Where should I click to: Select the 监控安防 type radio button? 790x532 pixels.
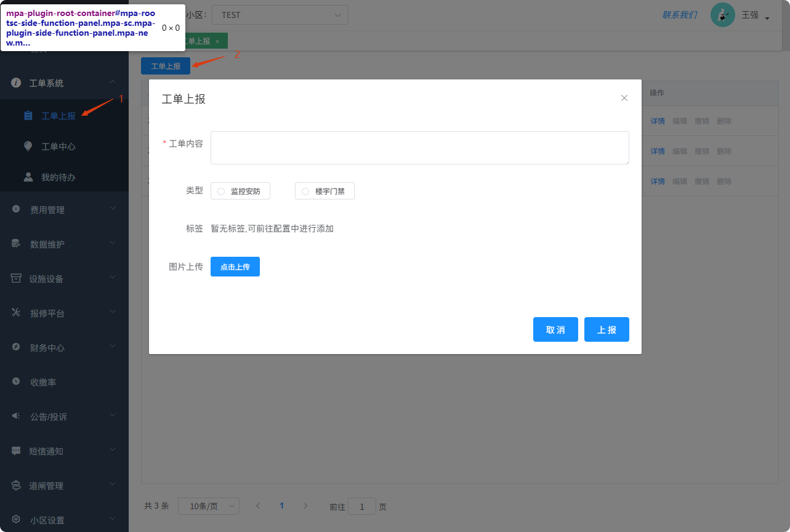(x=220, y=191)
